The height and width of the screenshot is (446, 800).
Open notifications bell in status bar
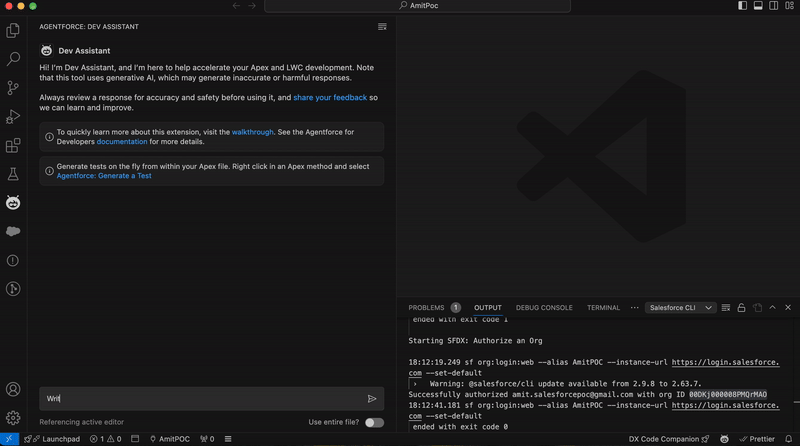tap(788, 439)
